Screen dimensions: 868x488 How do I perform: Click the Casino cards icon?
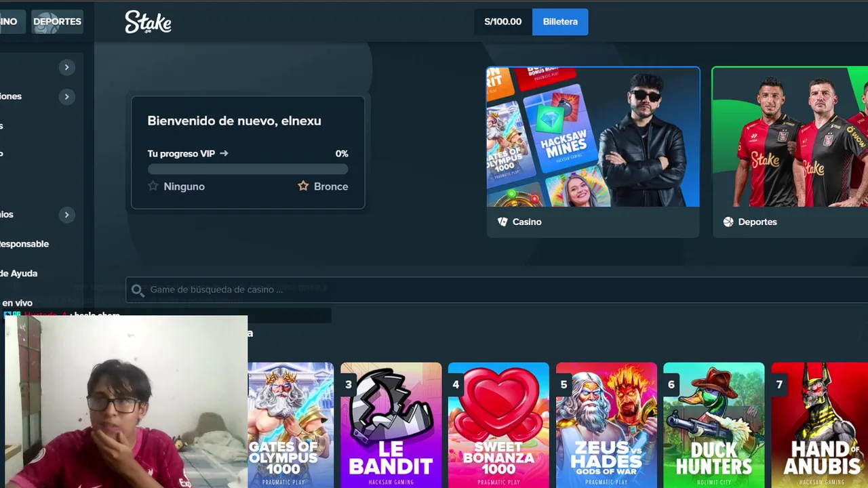(502, 222)
